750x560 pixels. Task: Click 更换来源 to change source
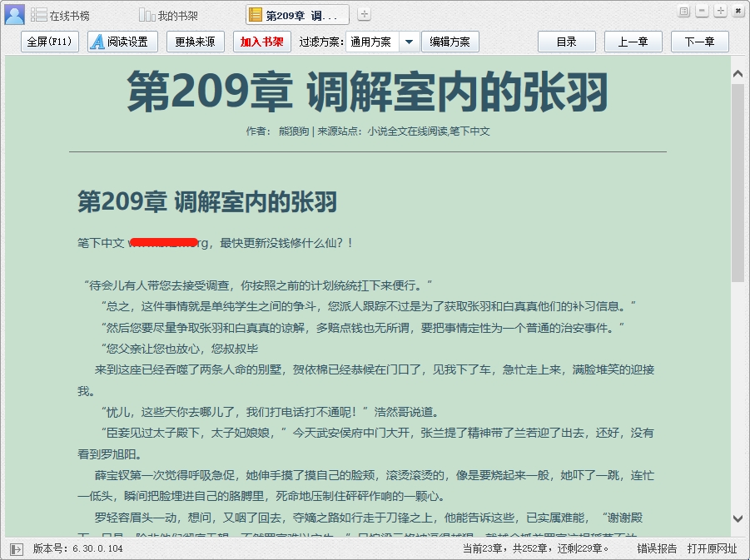click(x=195, y=42)
